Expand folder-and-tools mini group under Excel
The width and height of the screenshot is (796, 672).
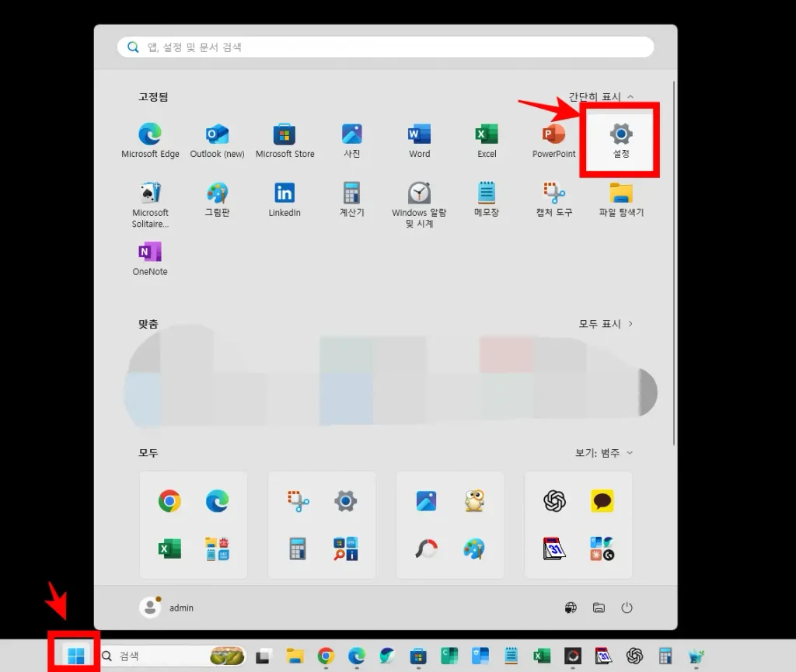pyautogui.click(x=218, y=548)
